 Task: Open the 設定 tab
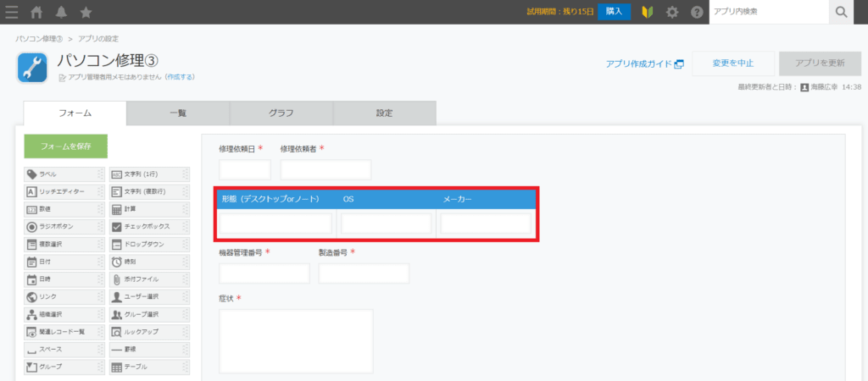[x=384, y=113]
